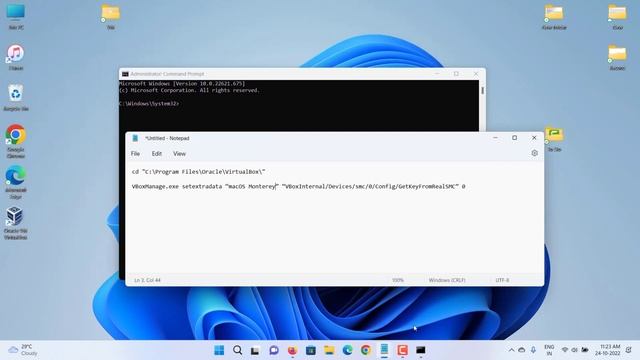This screenshot has width=640, height=360.
Task: Open taskbar Search
Action: pos(238,350)
